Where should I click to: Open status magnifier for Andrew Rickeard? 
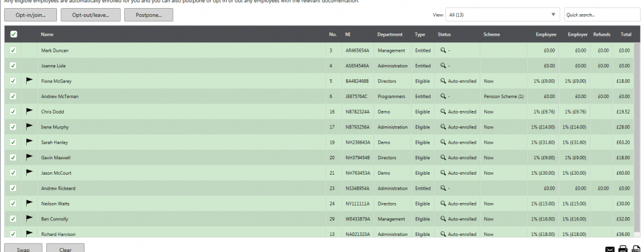click(443, 188)
